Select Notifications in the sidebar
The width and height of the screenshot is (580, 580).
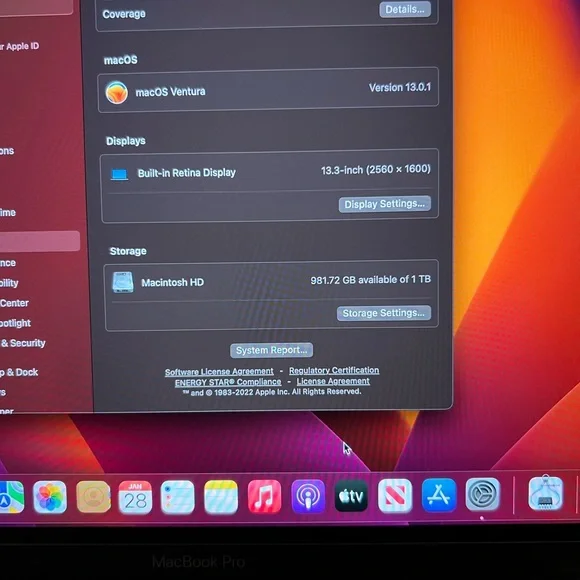point(7,151)
